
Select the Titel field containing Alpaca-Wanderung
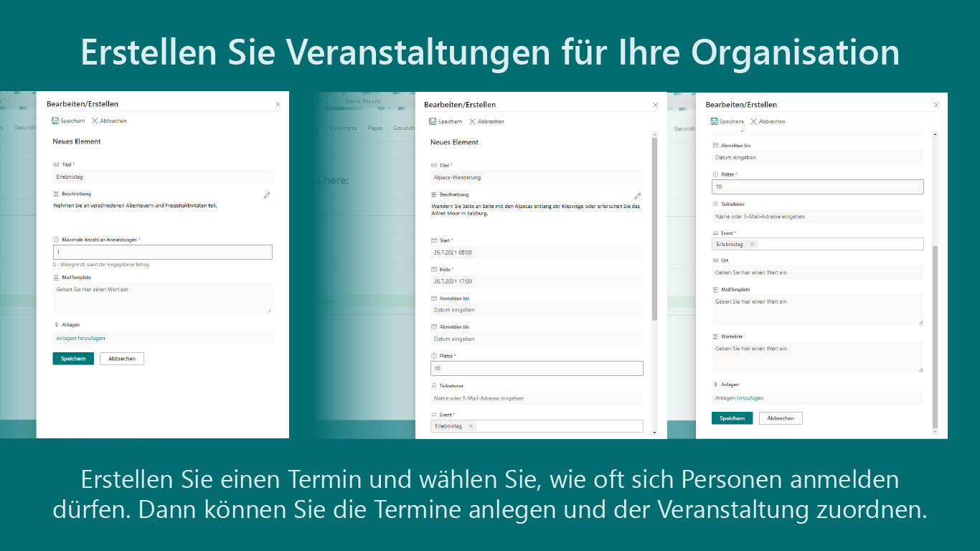pos(537,177)
